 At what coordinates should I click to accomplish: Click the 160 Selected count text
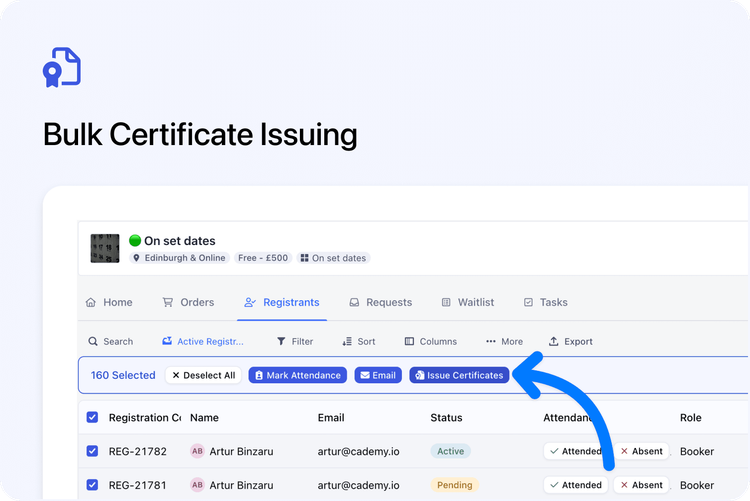pos(123,375)
